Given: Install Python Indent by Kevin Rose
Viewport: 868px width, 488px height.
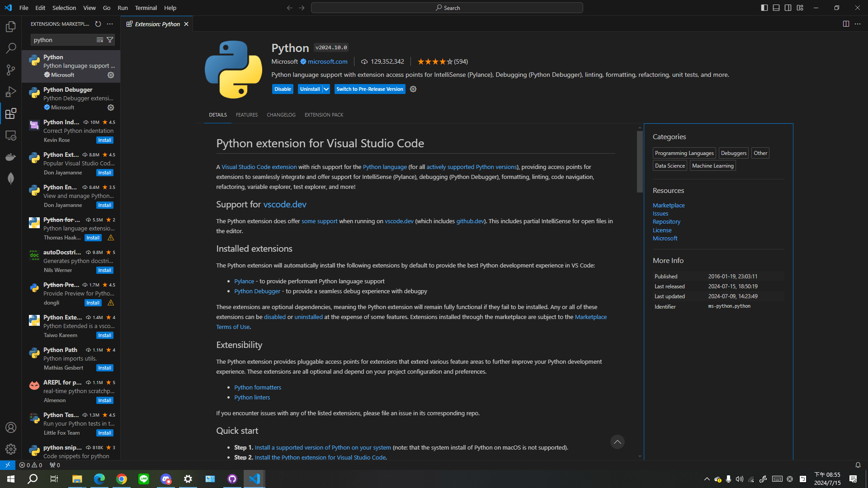Looking at the screenshot, I should [x=105, y=140].
